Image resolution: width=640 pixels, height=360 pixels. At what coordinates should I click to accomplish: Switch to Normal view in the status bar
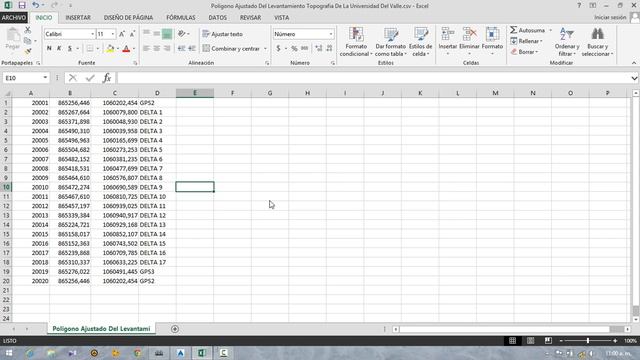point(512,340)
